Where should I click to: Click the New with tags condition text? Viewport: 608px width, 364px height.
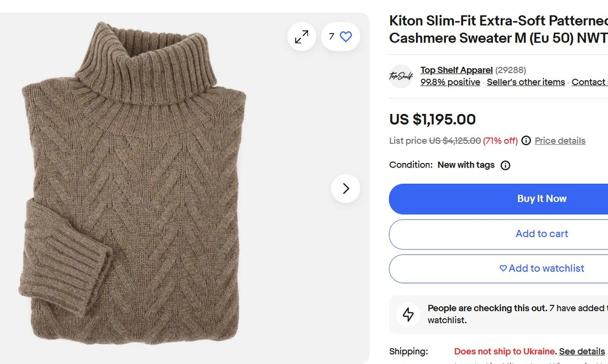[466, 165]
